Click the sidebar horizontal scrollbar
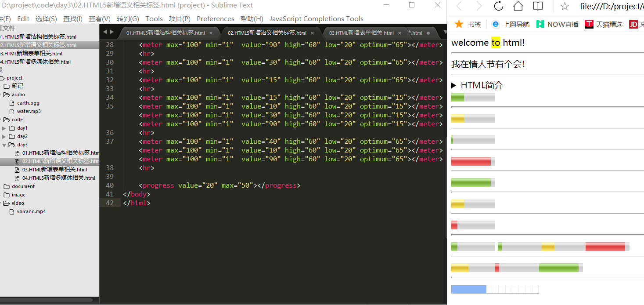The width and height of the screenshot is (644, 305). tap(47, 300)
